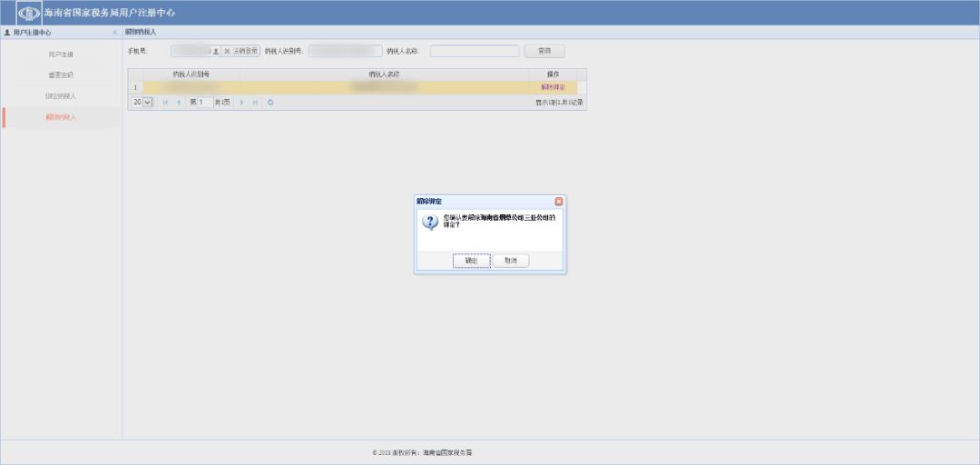Screen dimensions: 980x465
Task: Go to the next page of the grid
Action: tap(241, 103)
